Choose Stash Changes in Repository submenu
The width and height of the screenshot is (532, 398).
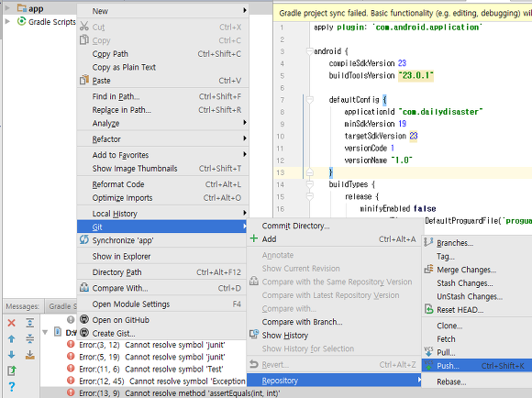click(477, 283)
